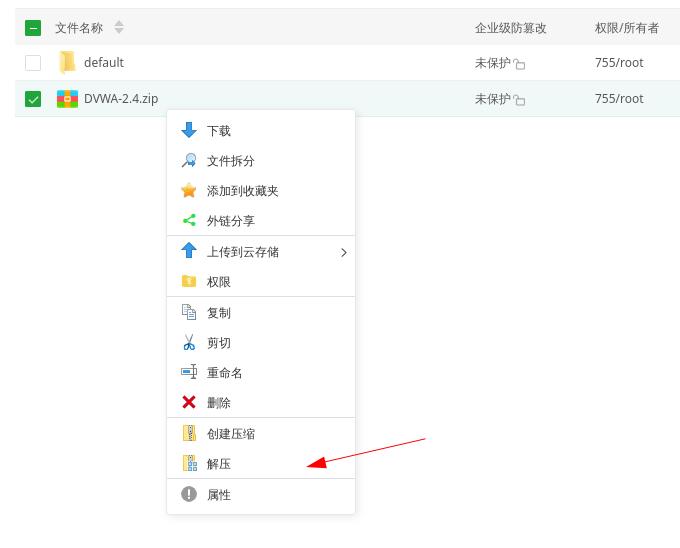The image size is (680, 548).
Task: Check the default folder checkbox
Action: click(x=33, y=63)
